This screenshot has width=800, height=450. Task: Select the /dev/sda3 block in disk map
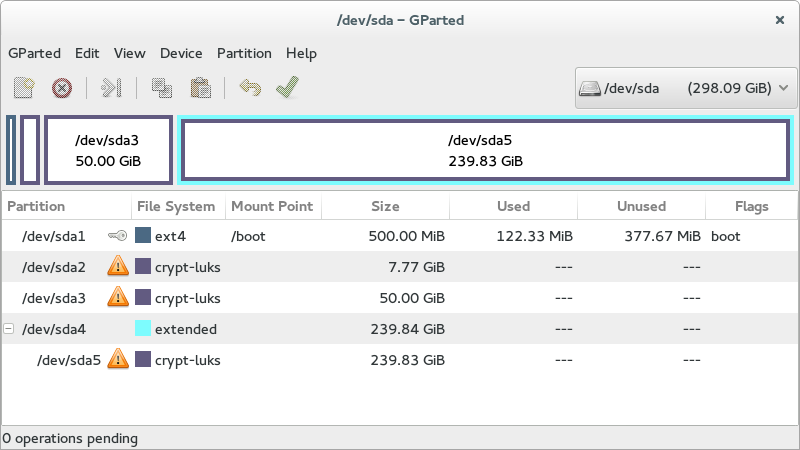tap(108, 150)
